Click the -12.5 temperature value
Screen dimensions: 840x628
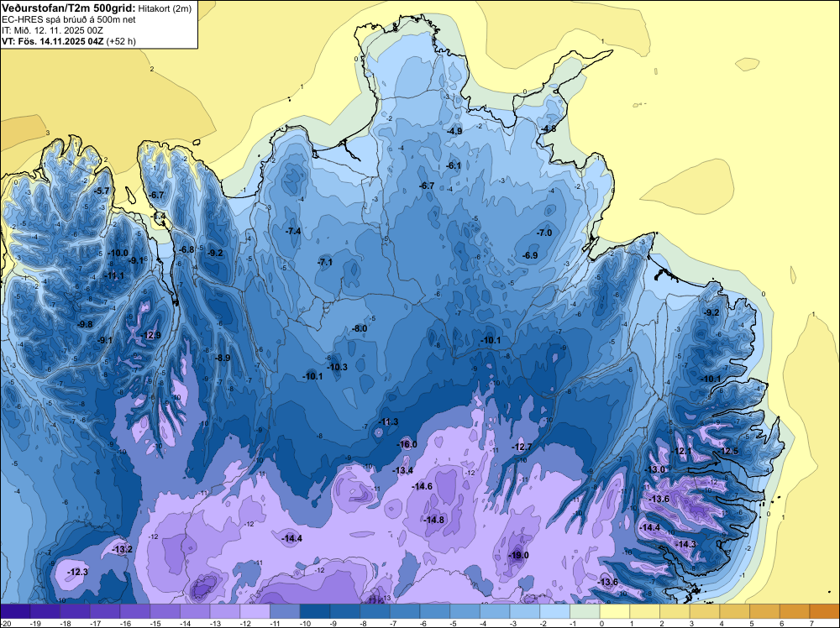tap(728, 451)
